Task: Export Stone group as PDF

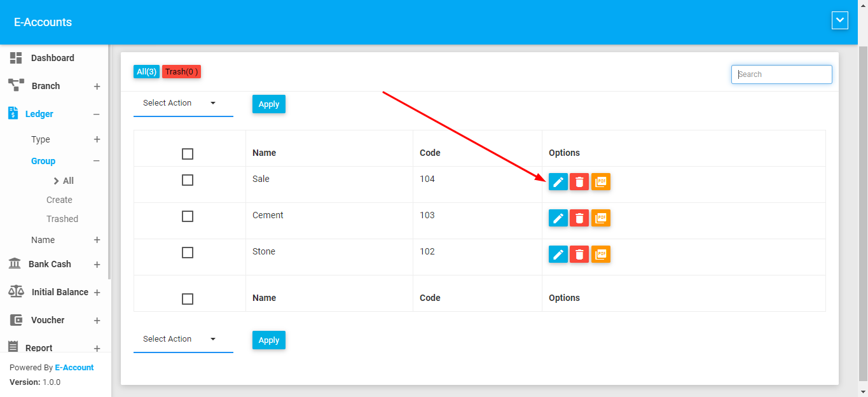Action: tap(600, 254)
